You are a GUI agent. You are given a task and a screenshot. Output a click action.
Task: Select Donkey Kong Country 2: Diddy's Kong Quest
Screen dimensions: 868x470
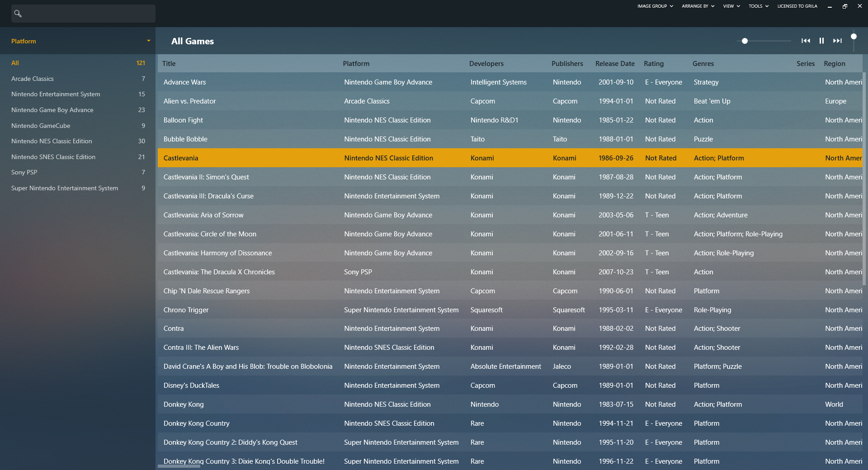pos(510,442)
